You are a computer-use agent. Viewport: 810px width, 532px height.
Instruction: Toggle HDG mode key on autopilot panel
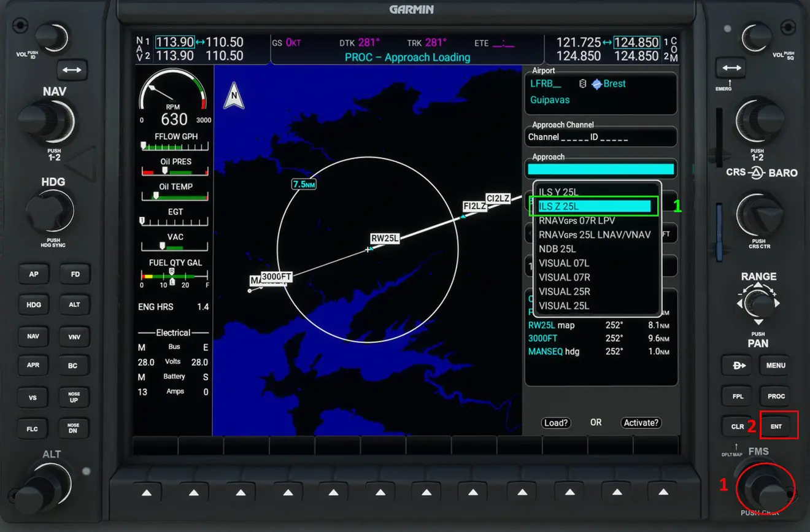[33, 304]
